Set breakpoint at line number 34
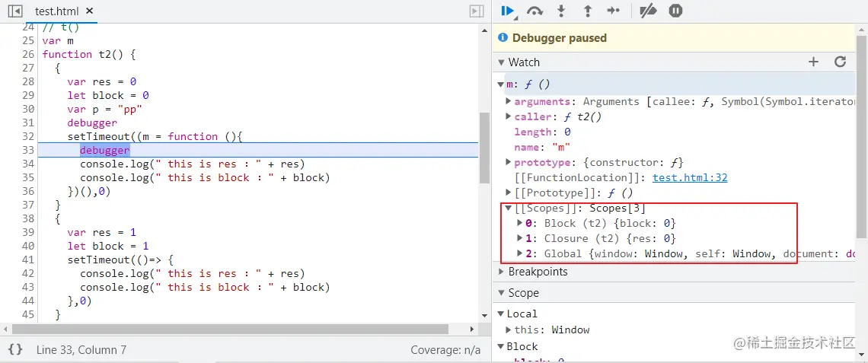The width and height of the screenshot is (868, 363). [x=27, y=164]
